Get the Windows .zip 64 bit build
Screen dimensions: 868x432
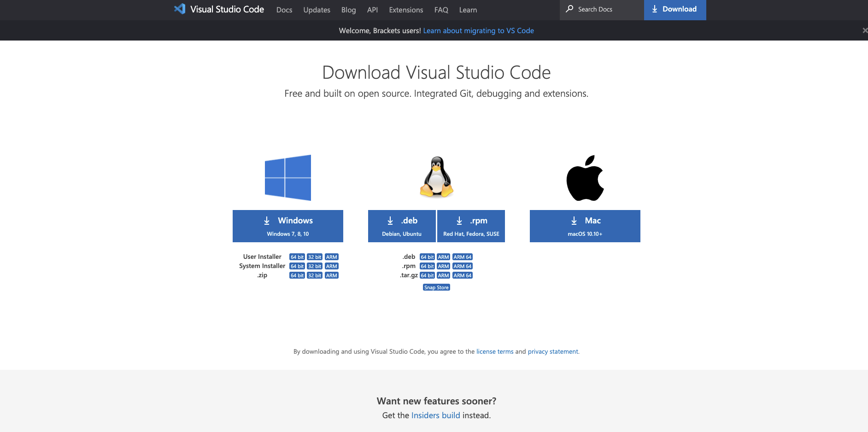(297, 275)
